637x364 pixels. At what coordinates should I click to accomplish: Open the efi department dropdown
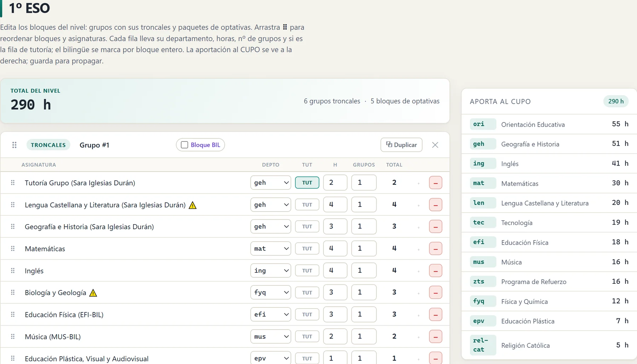[x=271, y=314]
